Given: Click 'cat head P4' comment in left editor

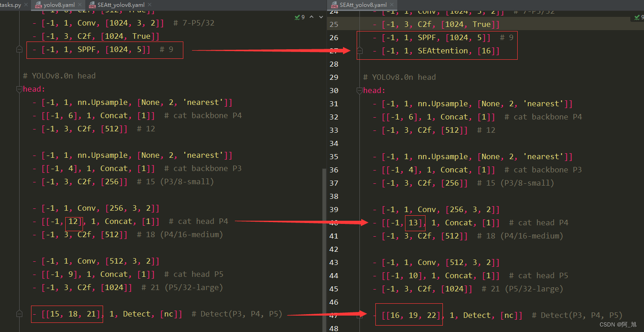Looking at the screenshot, I should 198,221.
